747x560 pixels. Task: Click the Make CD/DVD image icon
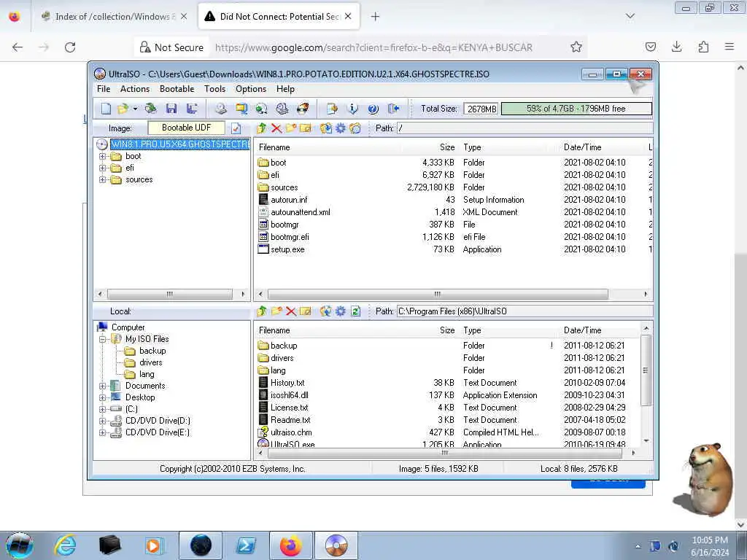220,109
